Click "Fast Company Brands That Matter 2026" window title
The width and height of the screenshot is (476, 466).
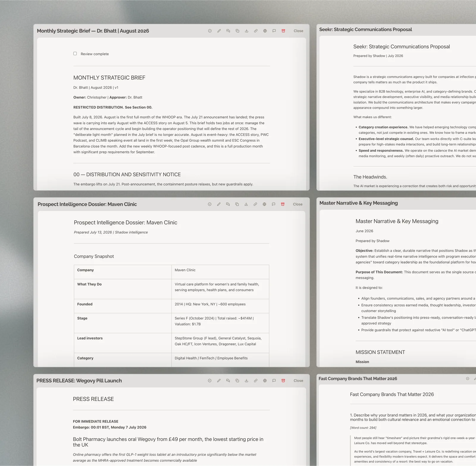pyautogui.click(x=358, y=379)
